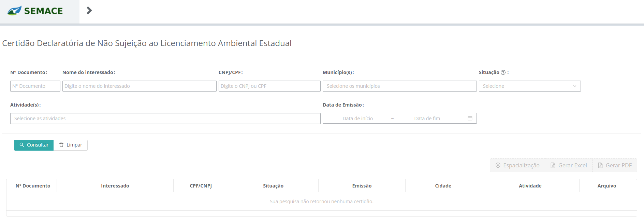
Task: Click the Limpar button
Action: coord(71,145)
